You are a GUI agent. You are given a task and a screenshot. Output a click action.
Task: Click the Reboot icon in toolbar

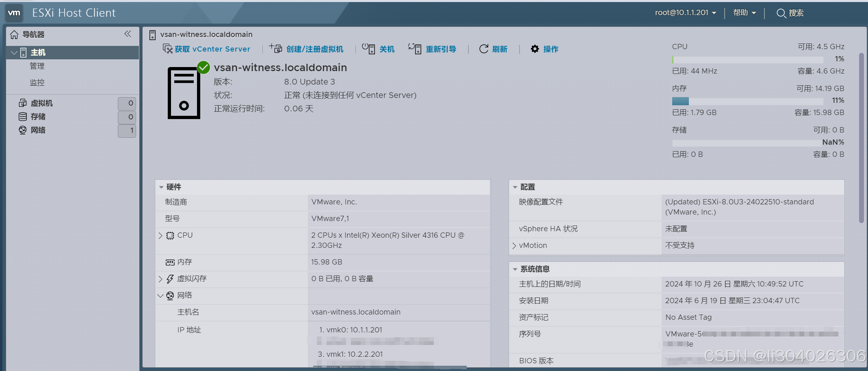[x=415, y=49]
